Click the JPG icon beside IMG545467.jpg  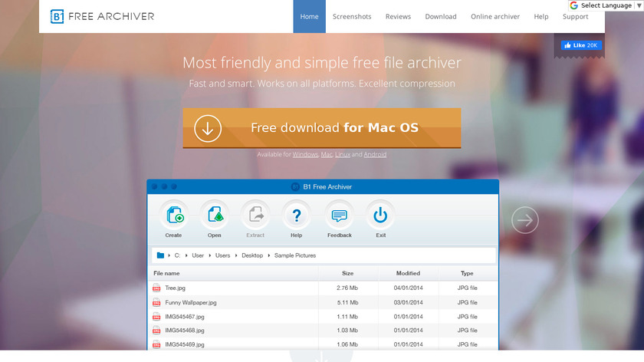coord(156,317)
